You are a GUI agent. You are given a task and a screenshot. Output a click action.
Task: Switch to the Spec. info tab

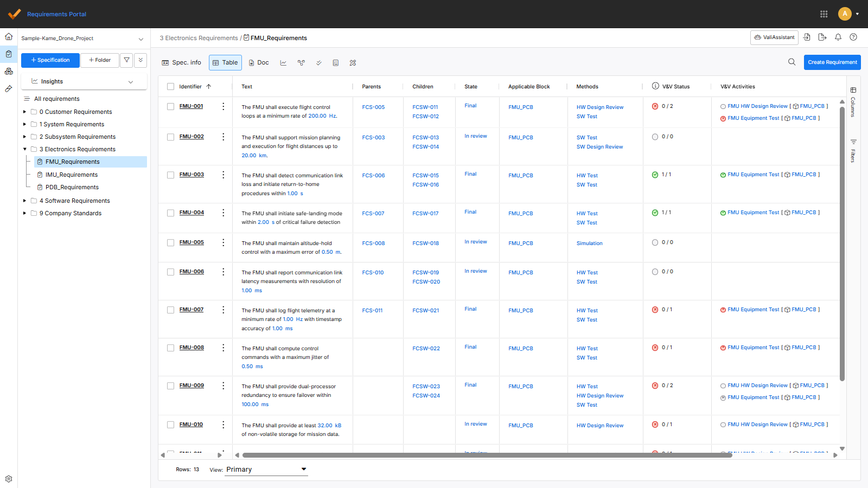(181, 63)
